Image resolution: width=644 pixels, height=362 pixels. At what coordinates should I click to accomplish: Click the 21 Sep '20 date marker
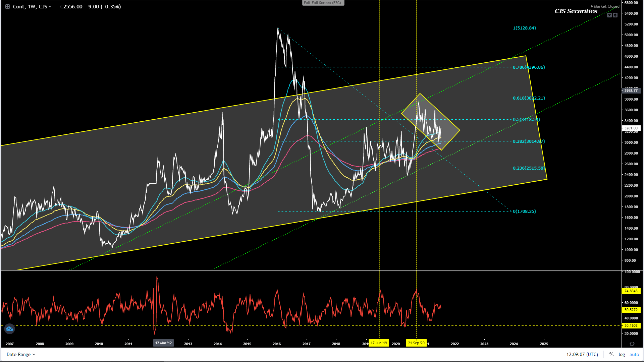(x=416, y=343)
